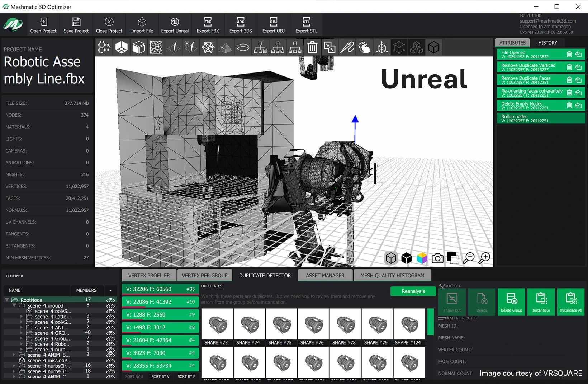The image size is (588, 384).
Task: Switch to solid black cube shading mode
Action: pyautogui.click(x=407, y=258)
